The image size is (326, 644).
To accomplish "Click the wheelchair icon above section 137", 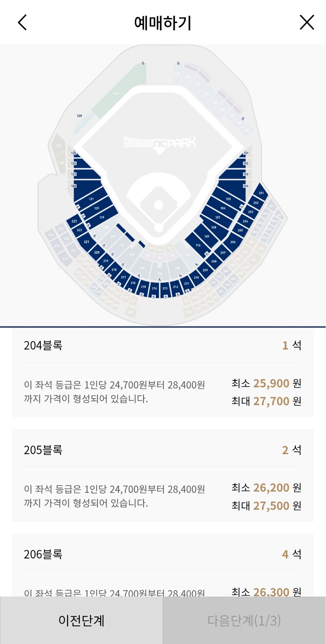I will pyautogui.click(x=243, y=119).
